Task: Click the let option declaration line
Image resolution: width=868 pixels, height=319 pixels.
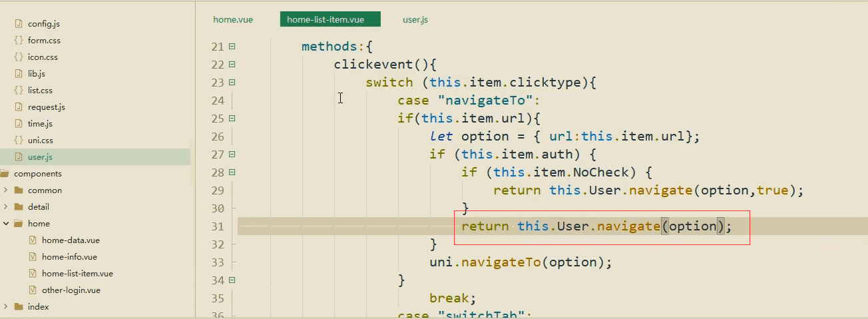Action: pos(565,137)
